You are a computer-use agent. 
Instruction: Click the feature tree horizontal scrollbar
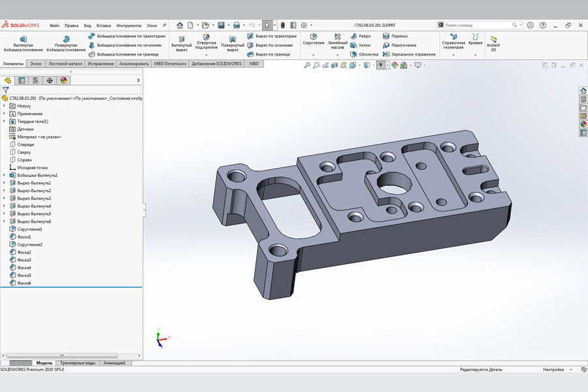tap(62, 355)
